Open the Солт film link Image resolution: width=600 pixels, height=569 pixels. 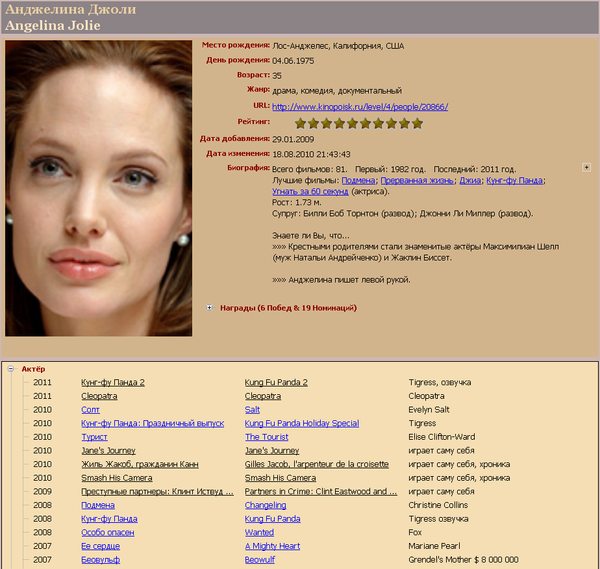tap(90, 410)
